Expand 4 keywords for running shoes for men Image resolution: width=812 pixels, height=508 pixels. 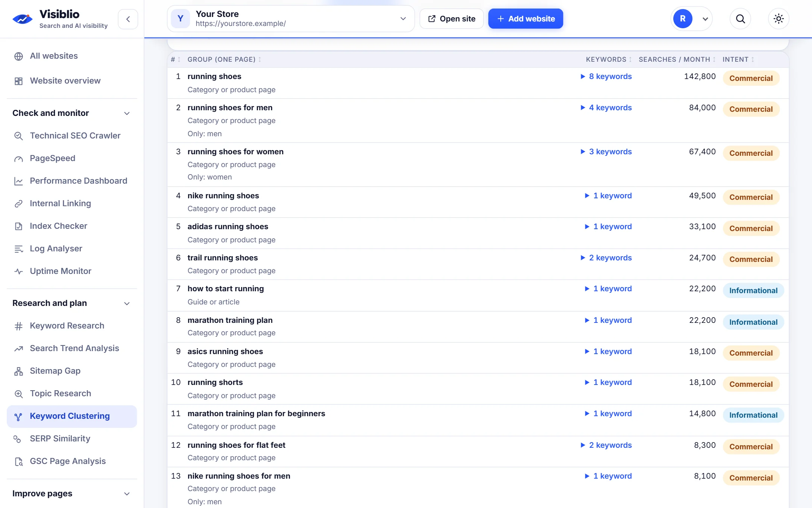[x=606, y=108]
